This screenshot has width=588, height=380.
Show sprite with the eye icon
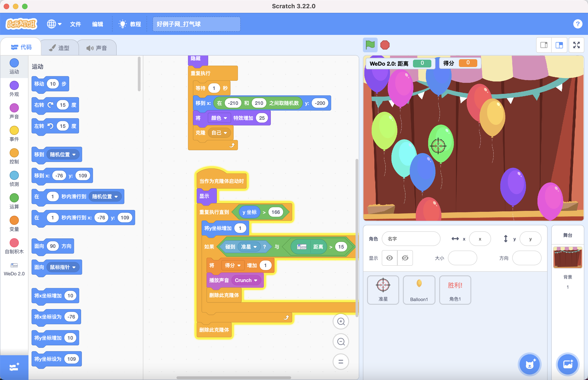[390, 258]
